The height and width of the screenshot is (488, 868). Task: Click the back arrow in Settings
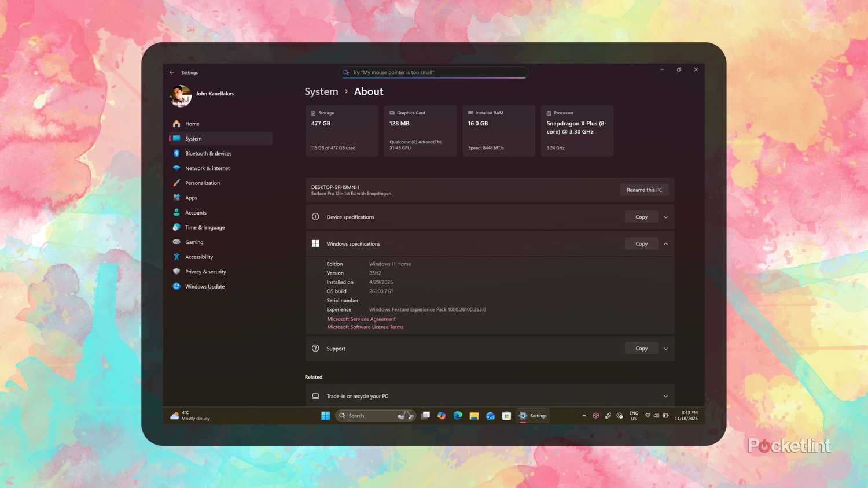point(172,72)
